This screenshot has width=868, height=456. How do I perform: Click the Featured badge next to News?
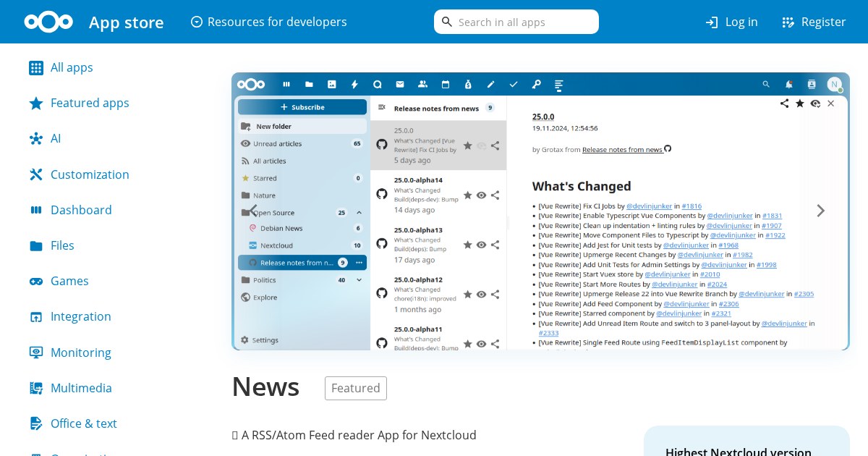[x=356, y=388]
